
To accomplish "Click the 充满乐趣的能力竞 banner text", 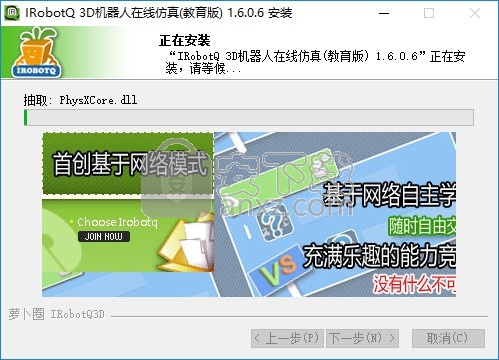I will pyautogui.click(x=379, y=256).
